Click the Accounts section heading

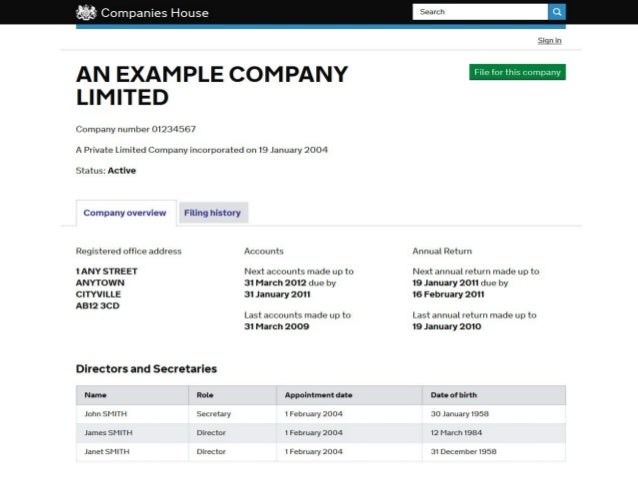click(264, 251)
